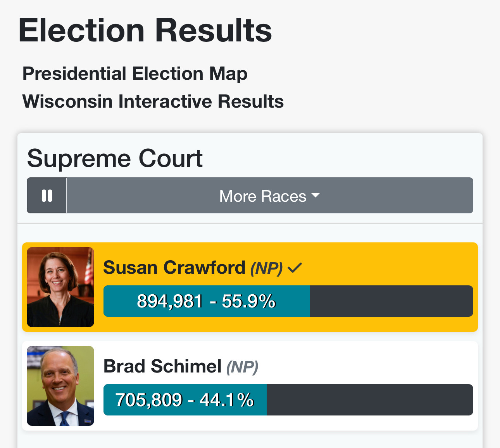Click Schimel's 705,809 vote progress bar
Image resolution: width=500 pixels, height=448 pixels.
[288, 400]
